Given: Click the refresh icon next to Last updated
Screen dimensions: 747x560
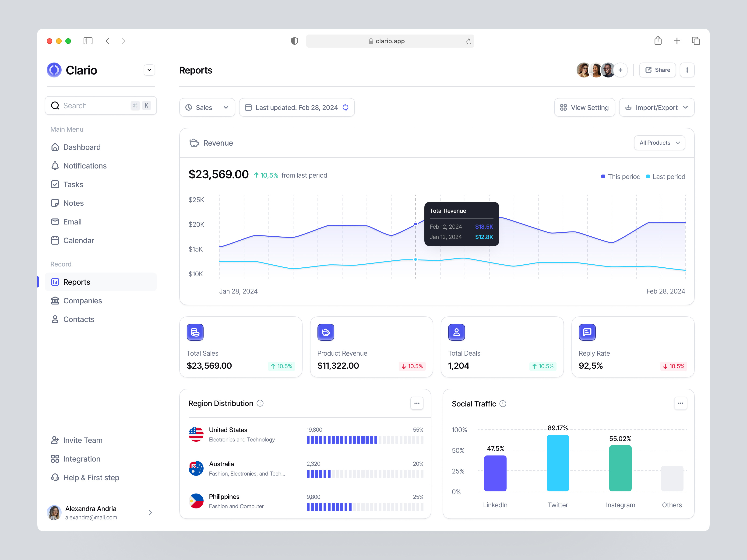Looking at the screenshot, I should (345, 107).
